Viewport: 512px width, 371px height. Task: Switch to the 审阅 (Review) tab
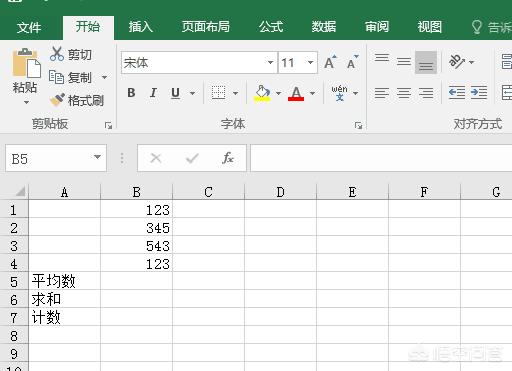377,27
